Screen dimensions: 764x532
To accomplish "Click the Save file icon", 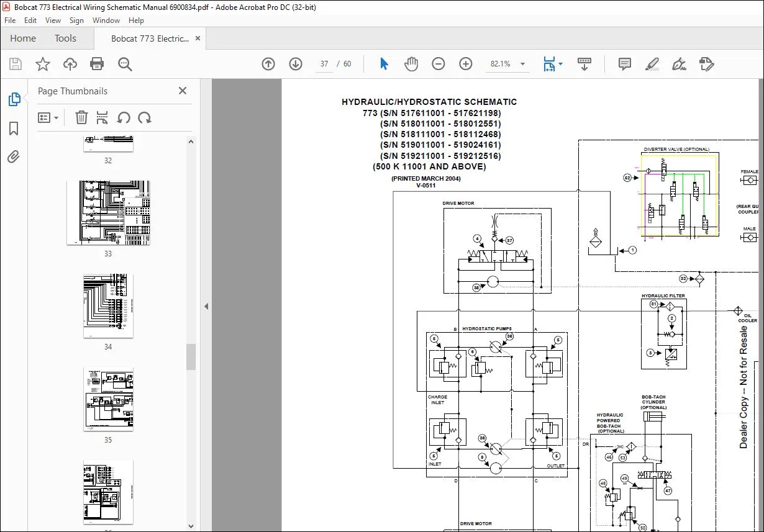I will coord(16,64).
